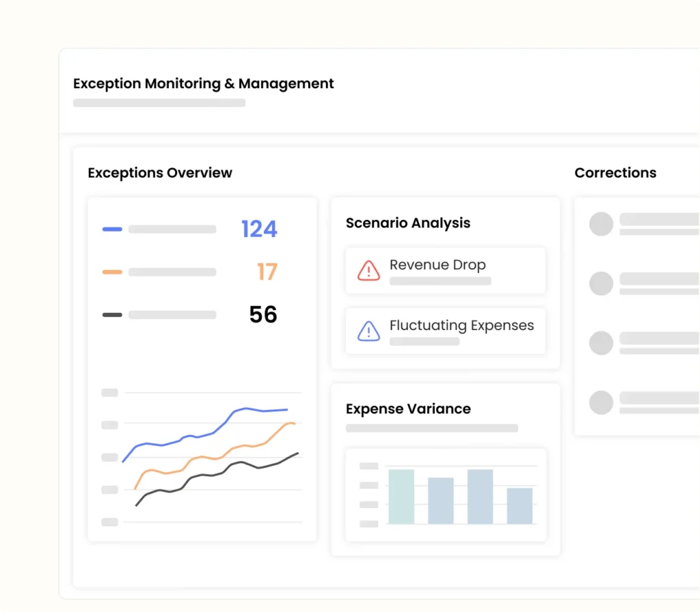Viewport: 700px width, 612px height.
Task: Expand the Fluctuating Expenses scenario entry
Action: point(445,331)
